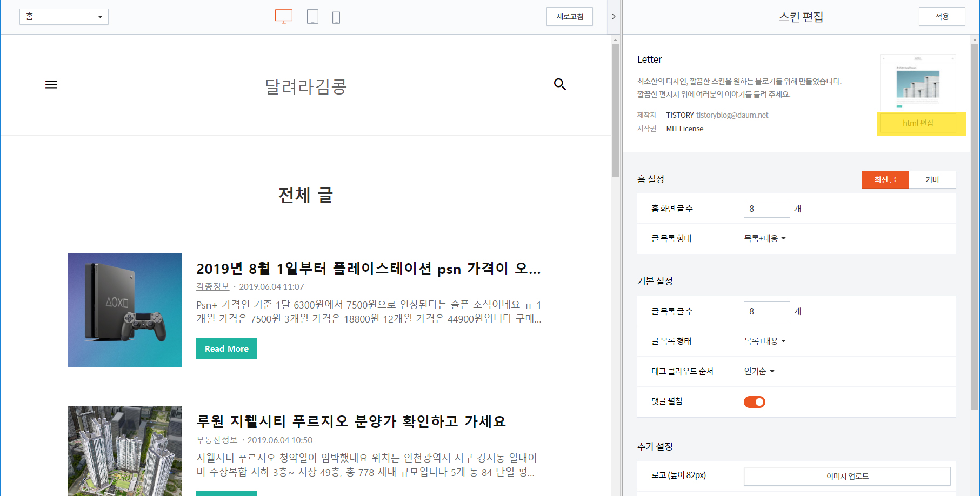Click the 글 목록 글 수 input field
The image size is (980, 496).
point(766,311)
